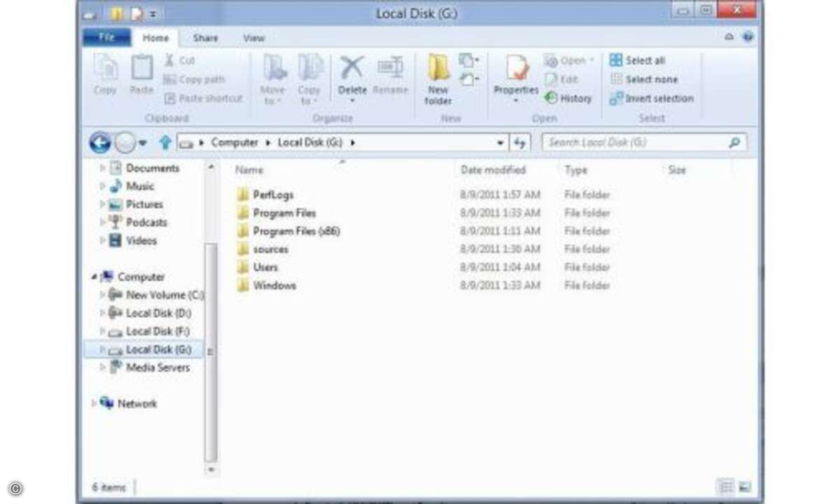Viewport: 840px width, 504px height.
Task: Select Copy path in the ribbon
Action: tap(194, 79)
